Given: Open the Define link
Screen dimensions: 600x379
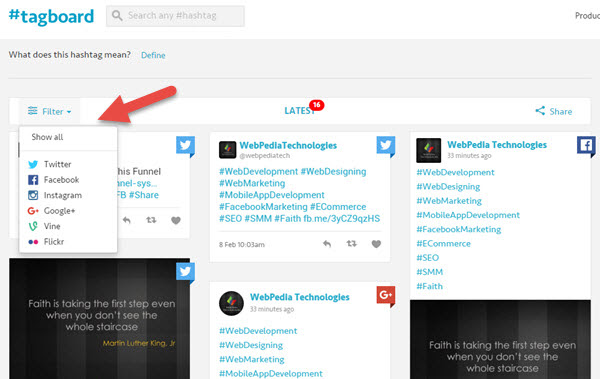Looking at the screenshot, I should 153,55.
